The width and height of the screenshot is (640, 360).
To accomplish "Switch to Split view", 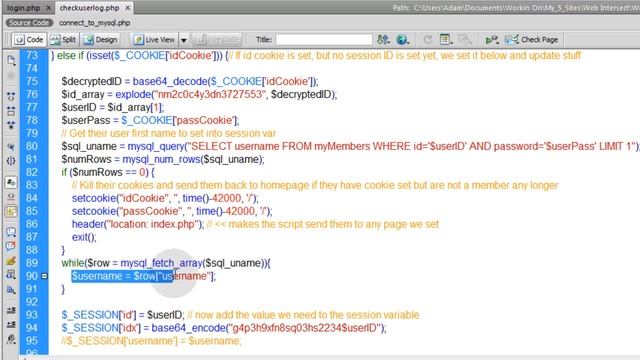I will (63, 40).
